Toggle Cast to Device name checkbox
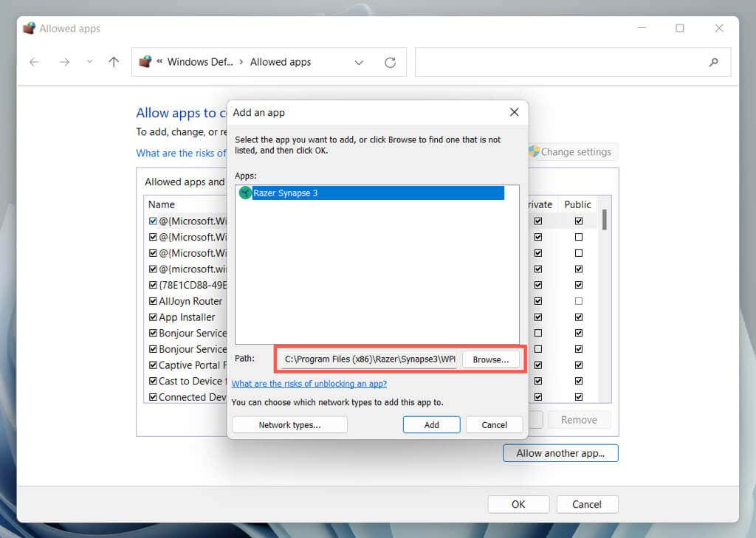The height and width of the screenshot is (538, 756). [153, 381]
